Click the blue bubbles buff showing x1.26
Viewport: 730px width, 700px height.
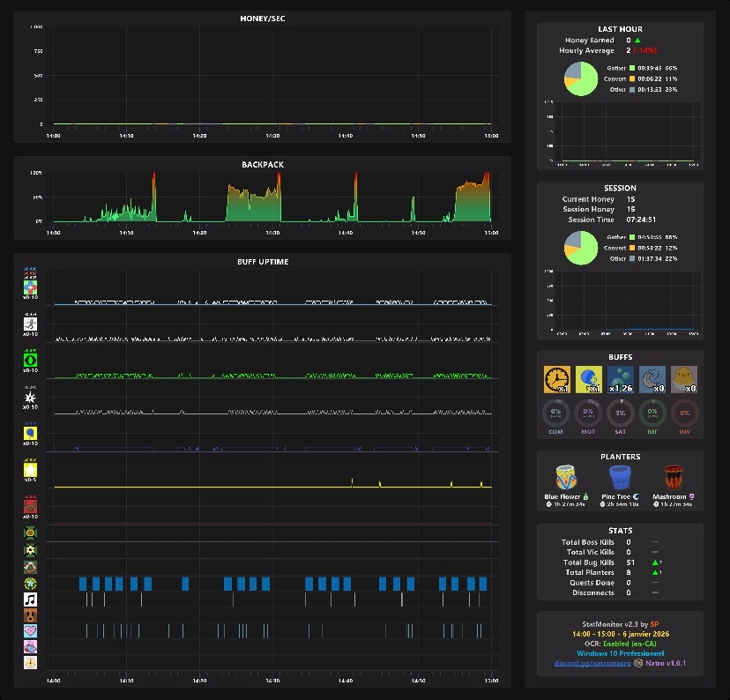click(x=620, y=379)
